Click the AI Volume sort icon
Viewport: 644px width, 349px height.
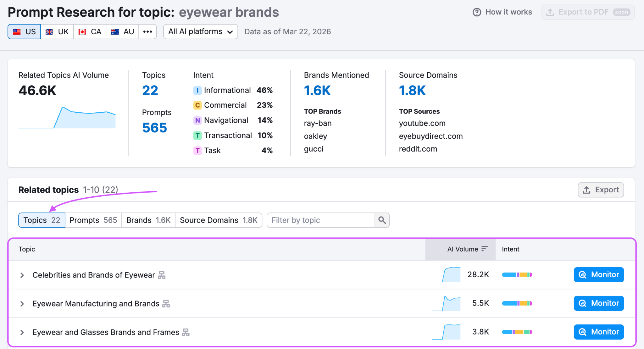[x=485, y=249]
